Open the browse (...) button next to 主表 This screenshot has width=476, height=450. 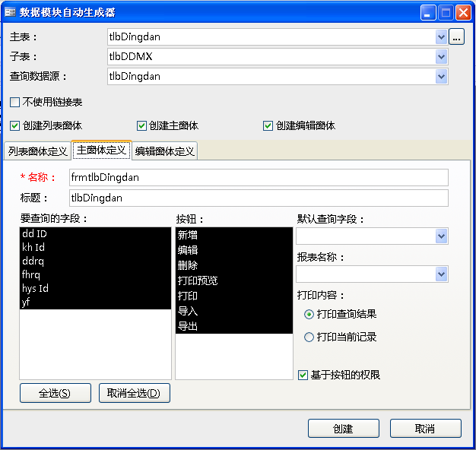coord(456,37)
